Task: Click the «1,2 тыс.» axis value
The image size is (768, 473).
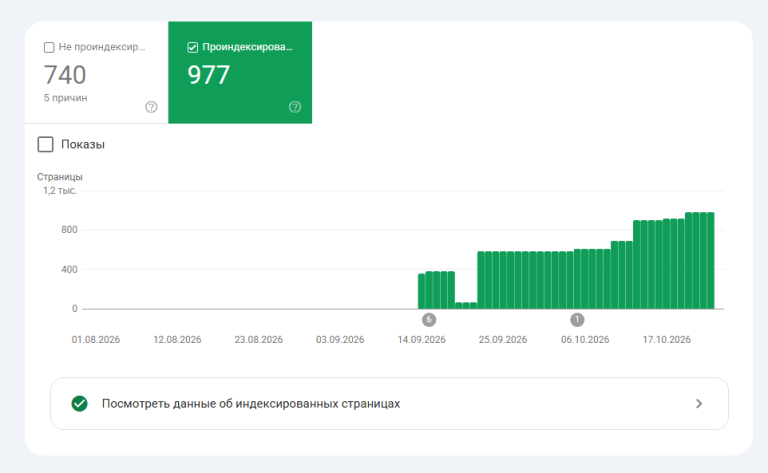Action: [x=60, y=191]
